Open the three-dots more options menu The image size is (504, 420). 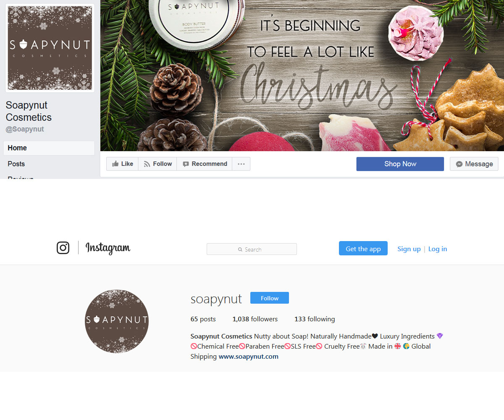241,164
